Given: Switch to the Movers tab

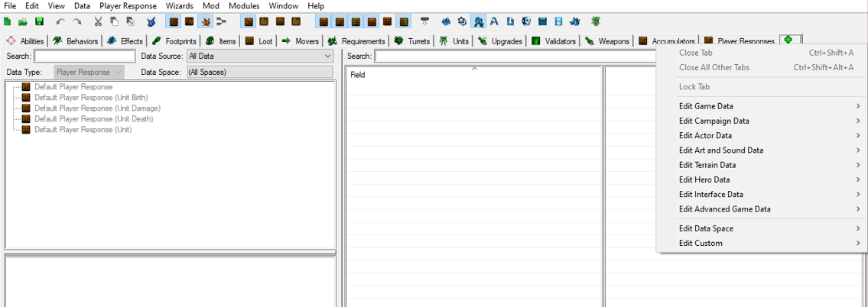Looking at the screenshot, I should [x=300, y=41].
